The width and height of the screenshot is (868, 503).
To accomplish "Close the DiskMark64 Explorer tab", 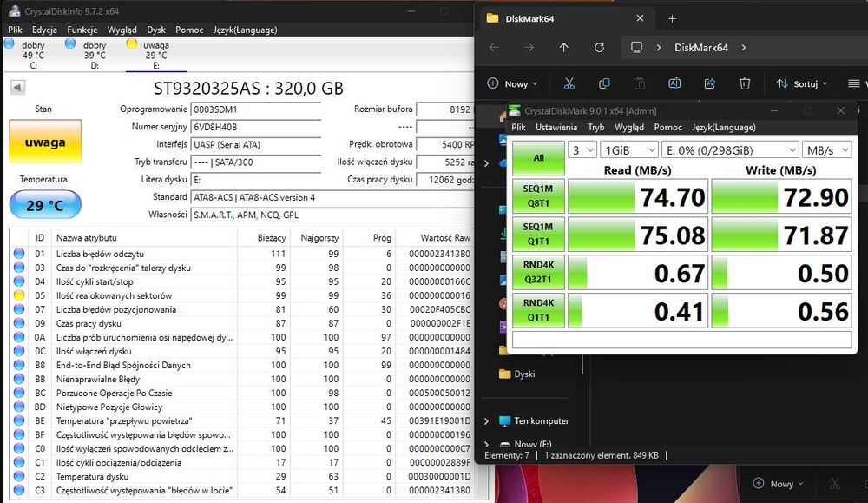I will tap(640, 18).
